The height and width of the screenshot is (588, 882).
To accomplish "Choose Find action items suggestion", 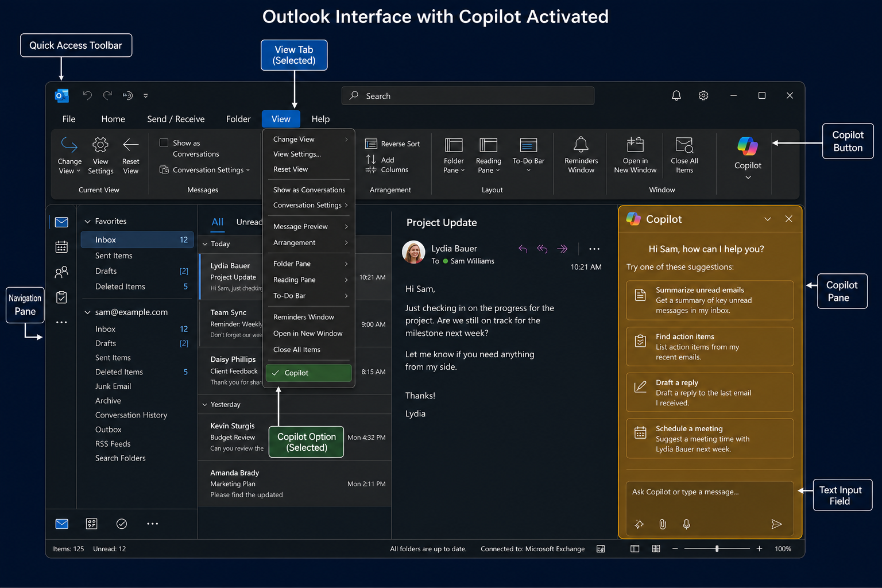I will [x=710, y=346].
